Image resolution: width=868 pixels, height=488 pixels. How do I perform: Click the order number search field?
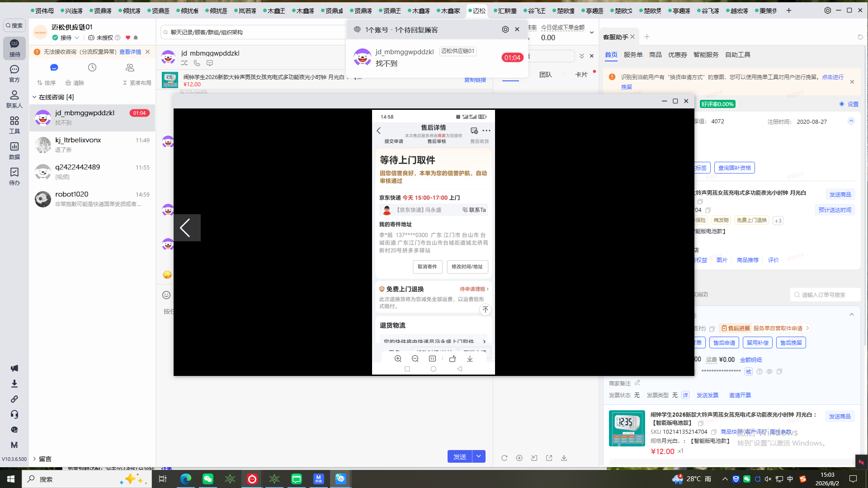tap(826, 295)
